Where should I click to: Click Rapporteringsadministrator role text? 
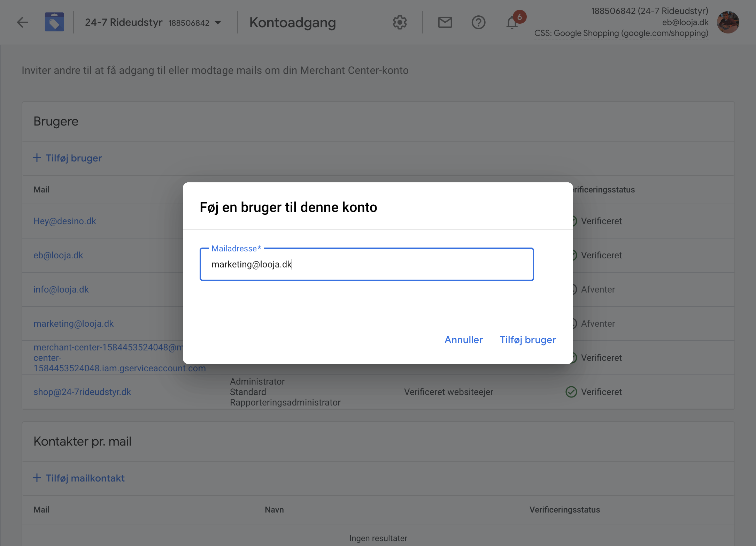(x=285, y=402)
